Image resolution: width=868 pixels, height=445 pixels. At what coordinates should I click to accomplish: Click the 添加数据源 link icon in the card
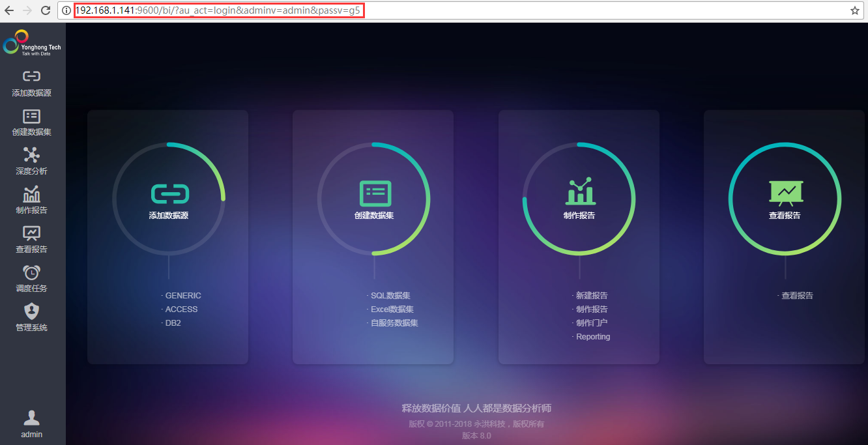(169, 194)
